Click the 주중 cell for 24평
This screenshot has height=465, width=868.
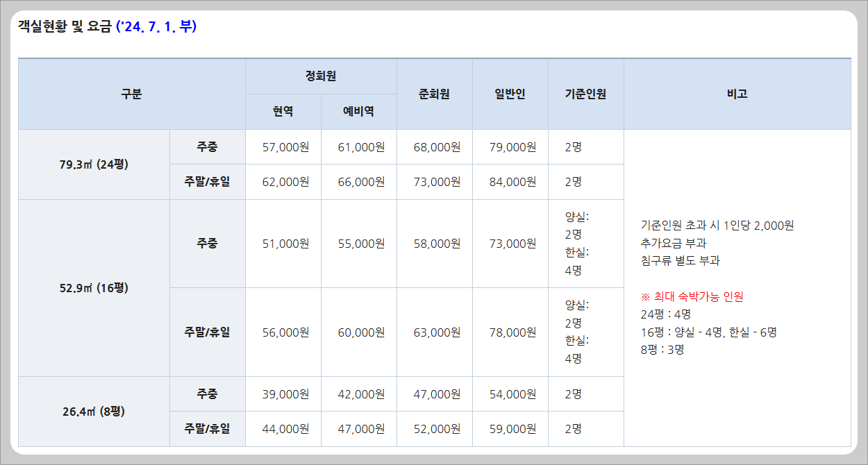(x=206, y=146)
